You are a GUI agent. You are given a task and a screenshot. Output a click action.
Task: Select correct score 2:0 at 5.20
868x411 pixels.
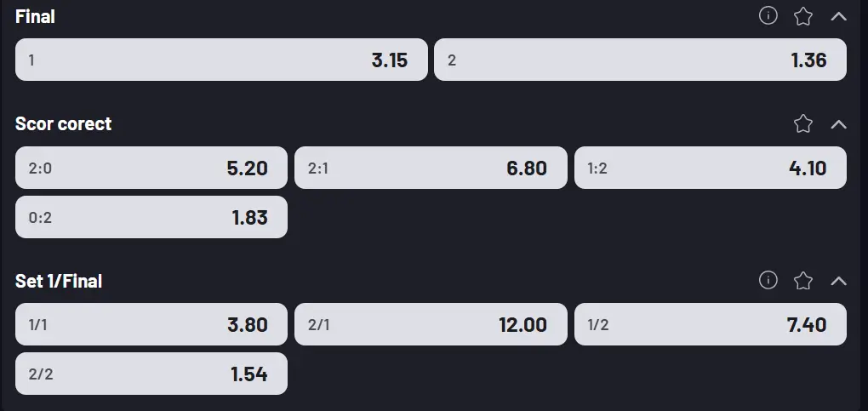[151, 168]
